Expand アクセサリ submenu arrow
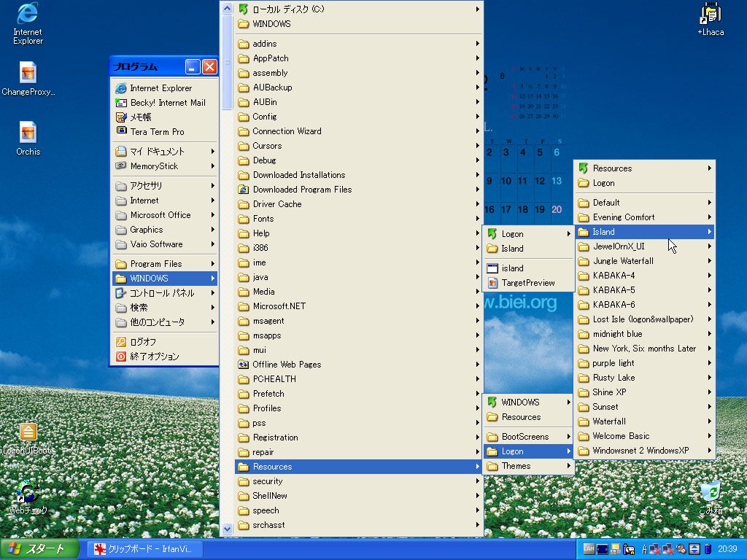The height and width of the screenshot is (560, 747). coord(212,186)
